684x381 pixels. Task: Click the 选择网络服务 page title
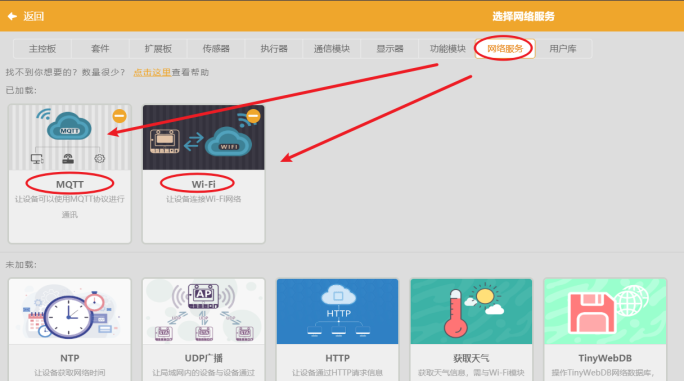click(x=523, y=17)
